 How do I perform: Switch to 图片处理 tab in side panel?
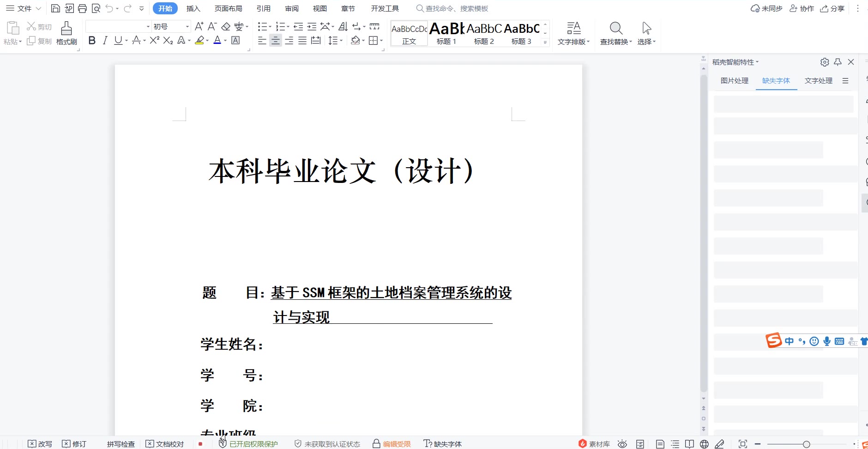(x=735, y=80)
